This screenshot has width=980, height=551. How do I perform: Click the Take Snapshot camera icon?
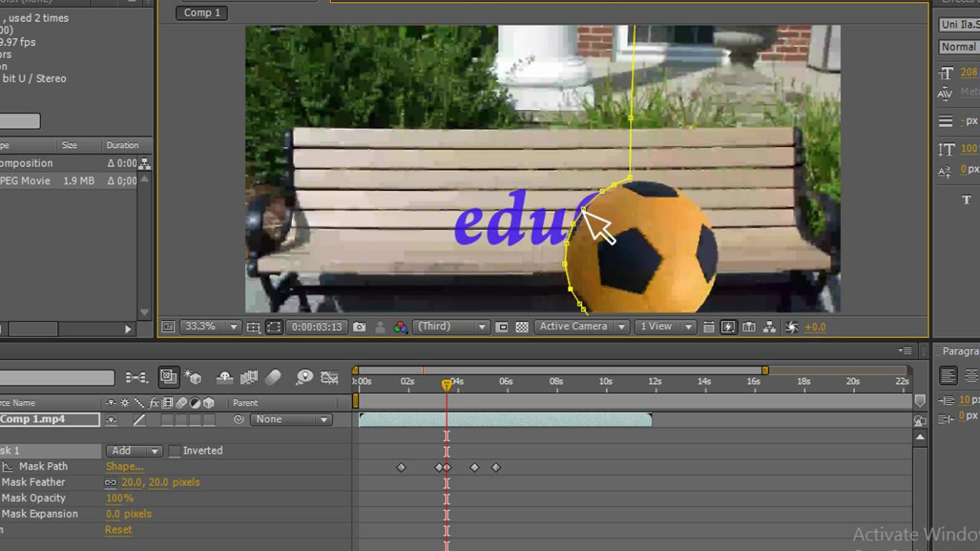(x=359, y=327)
